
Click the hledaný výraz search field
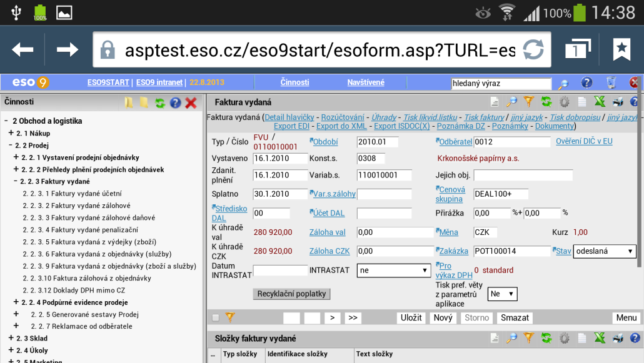click(x=501, y=83)
